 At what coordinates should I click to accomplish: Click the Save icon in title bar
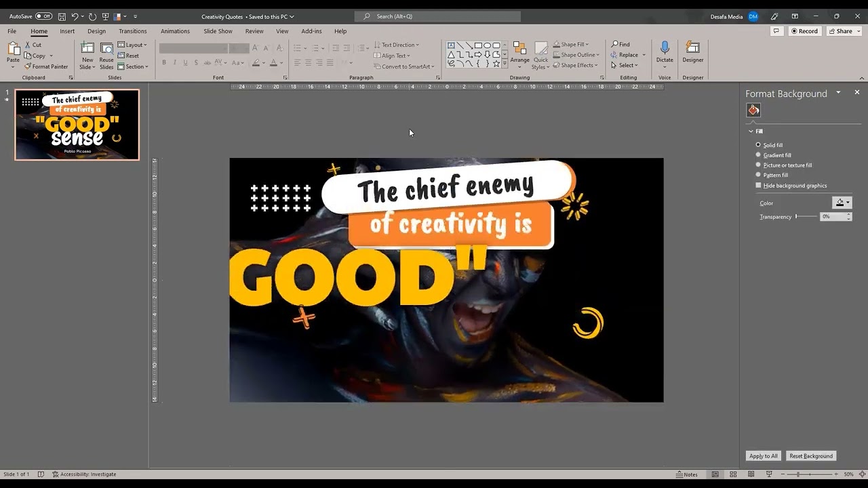(62, 16)
